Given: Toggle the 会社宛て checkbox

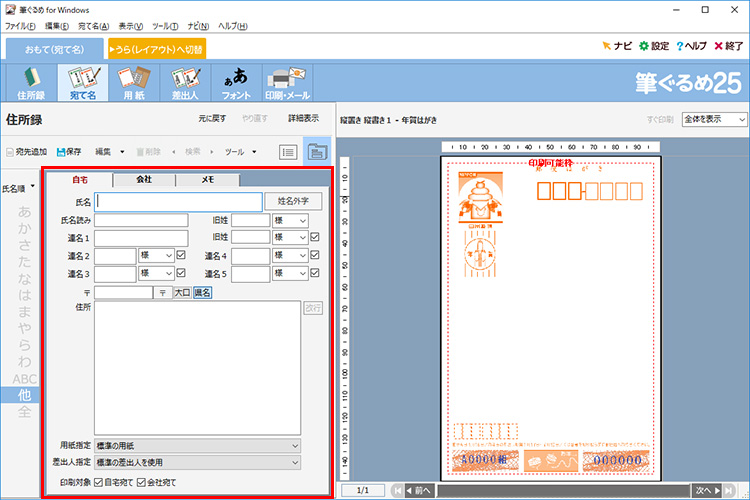Looking at the screenshot, I should tap(141, 483).
